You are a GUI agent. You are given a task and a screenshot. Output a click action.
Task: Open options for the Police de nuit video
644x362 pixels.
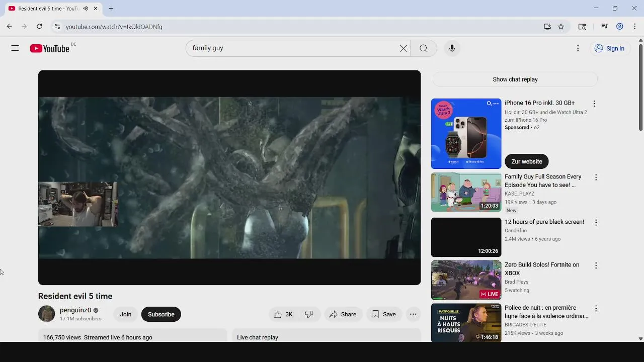(x=596, y=308)
